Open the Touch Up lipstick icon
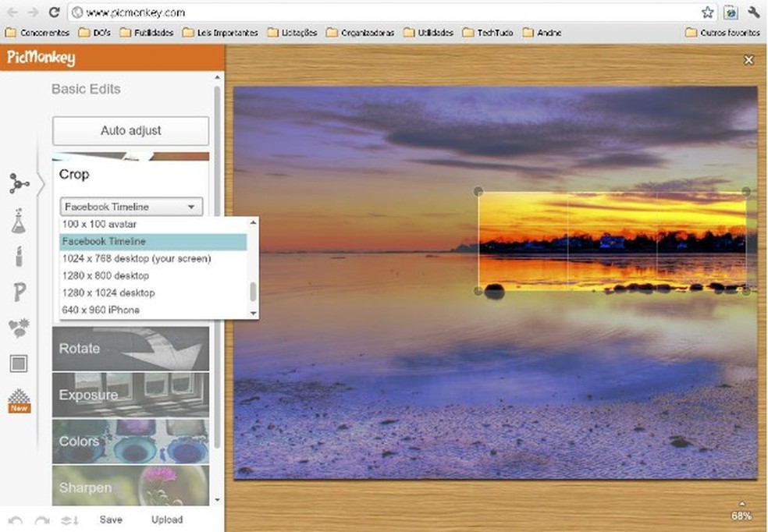Screen dimensions: 768x532 19,257
